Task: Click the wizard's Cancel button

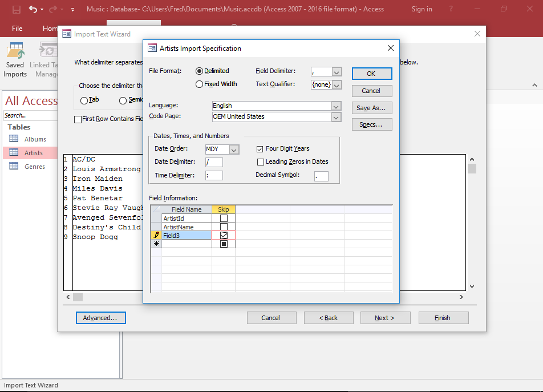Action: point(271,318)
